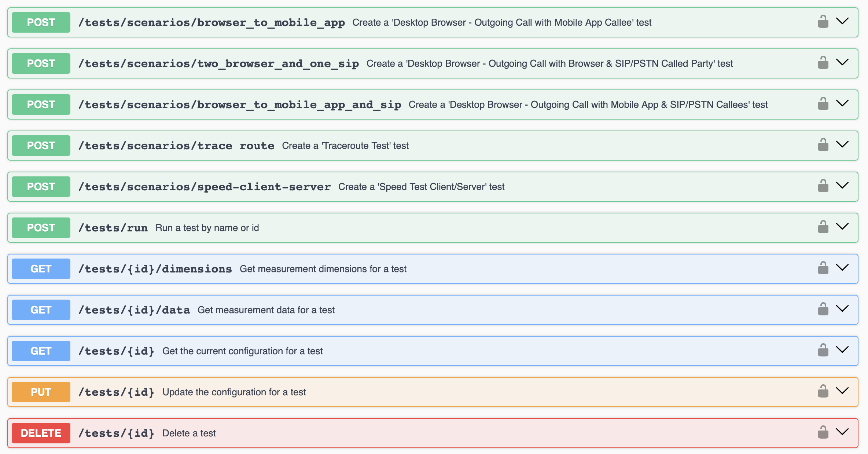Click the padlock icon on DELETE /tests/{id}

(823, 432)
